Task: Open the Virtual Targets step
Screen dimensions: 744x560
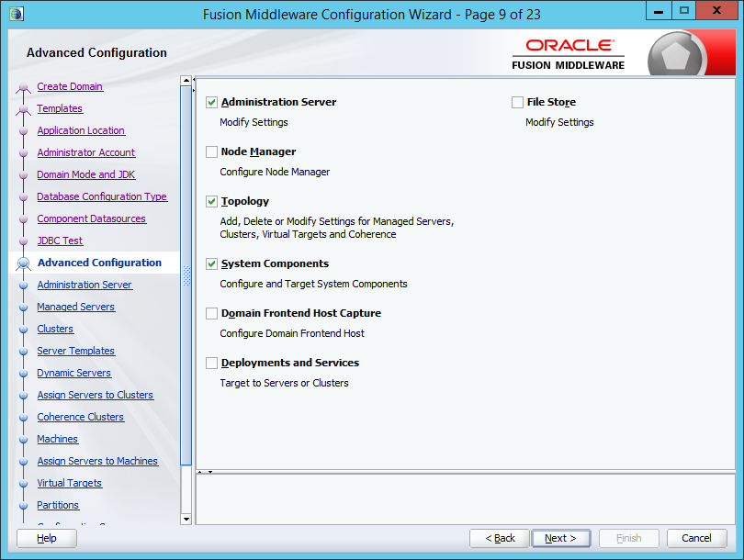Action: tap(69, 483)
